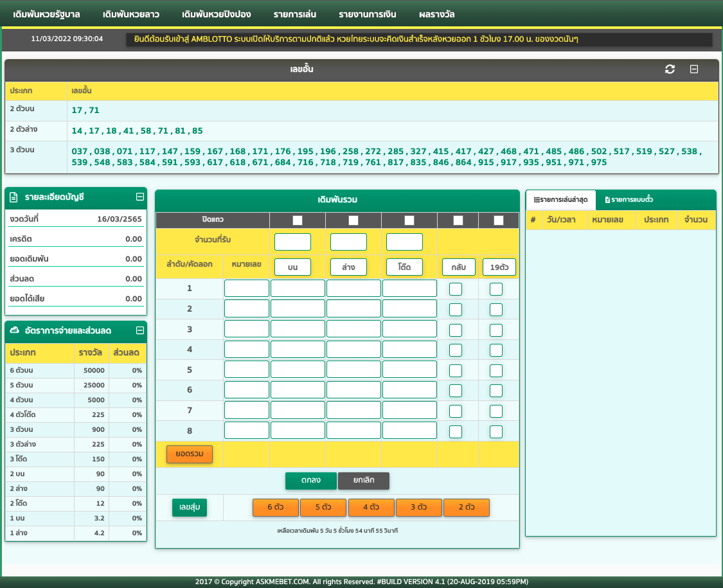Click the cloud icon beside อัตราการจ่ายและส่วนลด
The height and width of the screenshot is (588, 723).
pos(14,330)
